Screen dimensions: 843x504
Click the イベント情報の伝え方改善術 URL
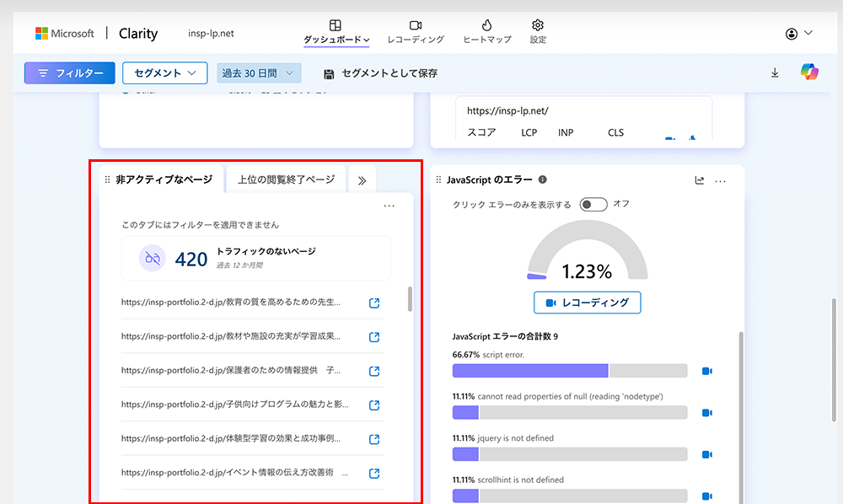[234, 472]
